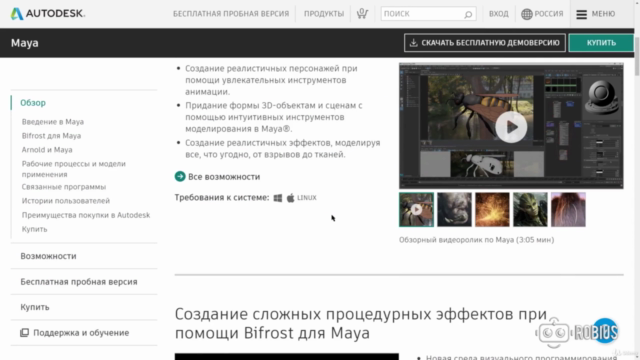This screenshot has height=360, width=640.
Task: Open the МЕНЮ text label
Action: [603, 14]
